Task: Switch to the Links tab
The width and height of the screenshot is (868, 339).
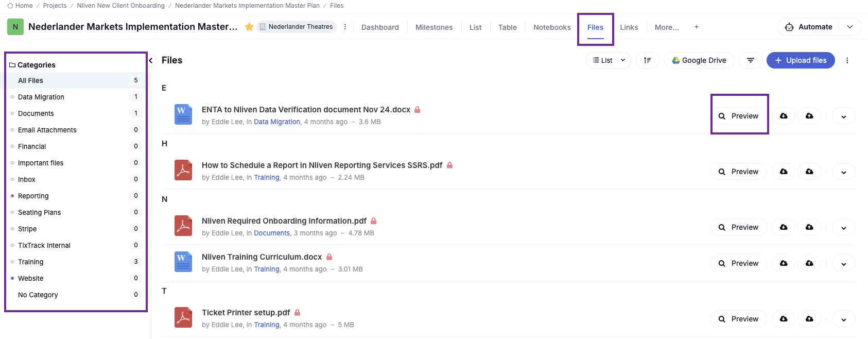Action: 629,27
